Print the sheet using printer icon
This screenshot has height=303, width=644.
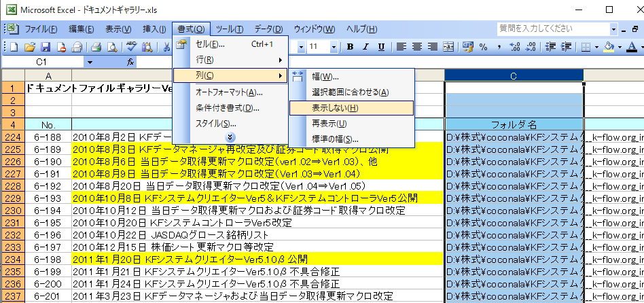[x=96, y=47]
